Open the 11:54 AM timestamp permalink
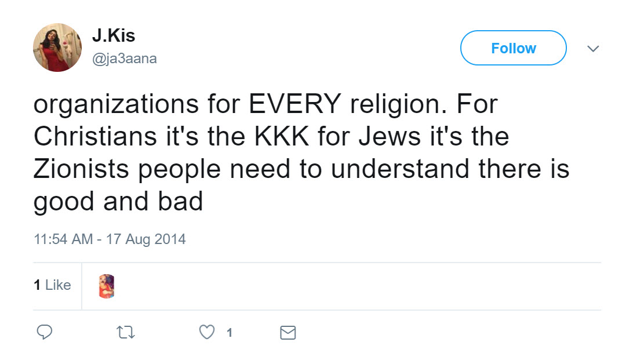Image resolution: width=633 pixels, height=364 pixels. click(x=63, y=239)
